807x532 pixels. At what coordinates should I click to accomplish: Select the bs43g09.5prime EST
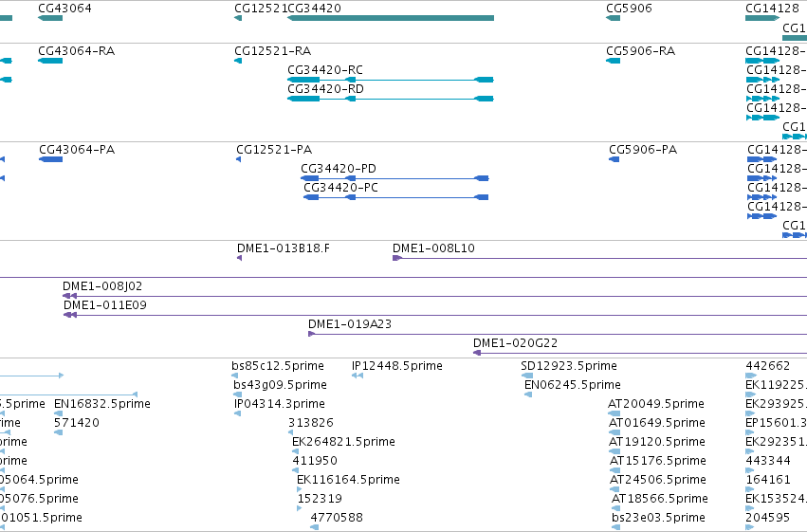[237, 394]
